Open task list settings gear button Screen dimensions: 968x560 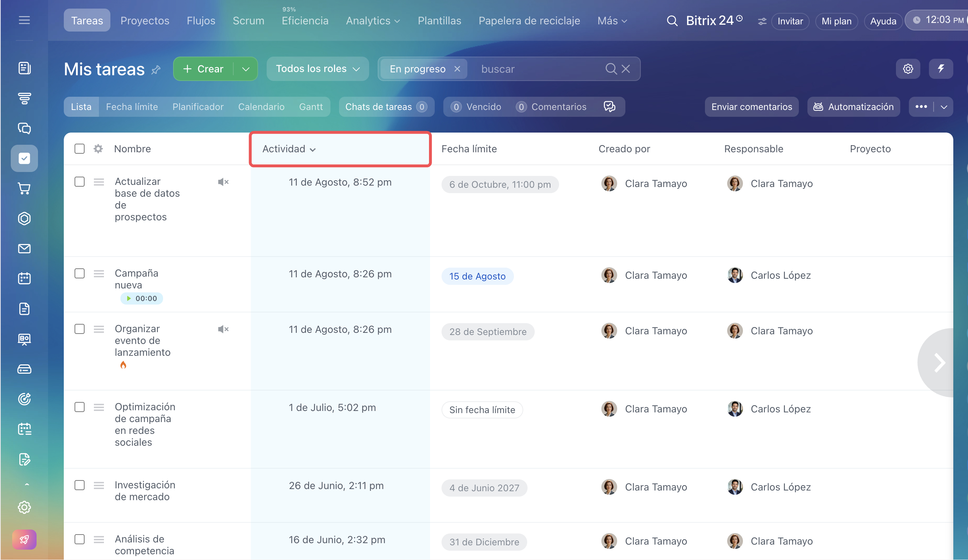tap(908, 69)
